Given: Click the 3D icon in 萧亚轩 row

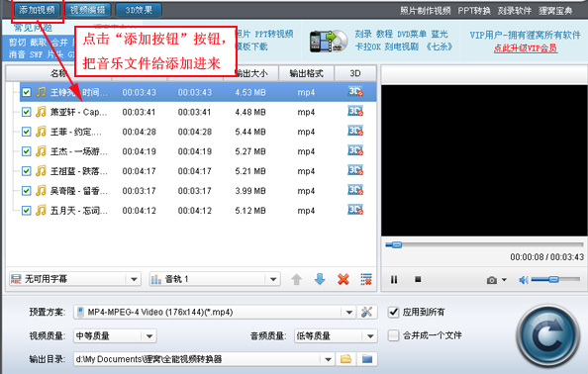Looking at the screenshot, I should (x=355, y=111).
